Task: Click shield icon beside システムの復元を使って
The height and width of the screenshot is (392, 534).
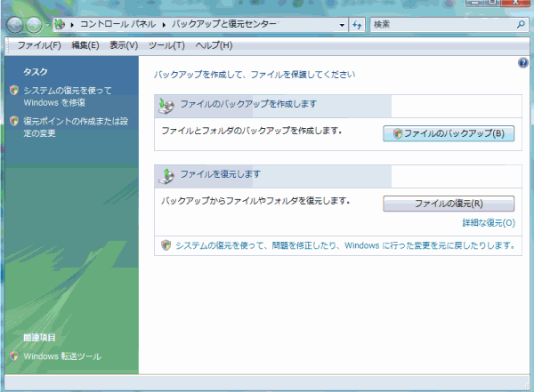Action: click(14, 90)
